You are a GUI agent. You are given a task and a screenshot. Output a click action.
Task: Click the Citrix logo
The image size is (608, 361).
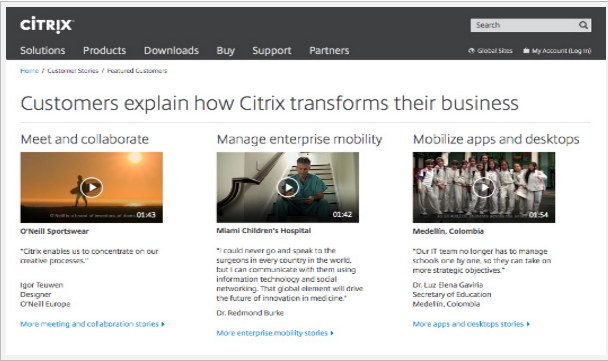point(47,25)
